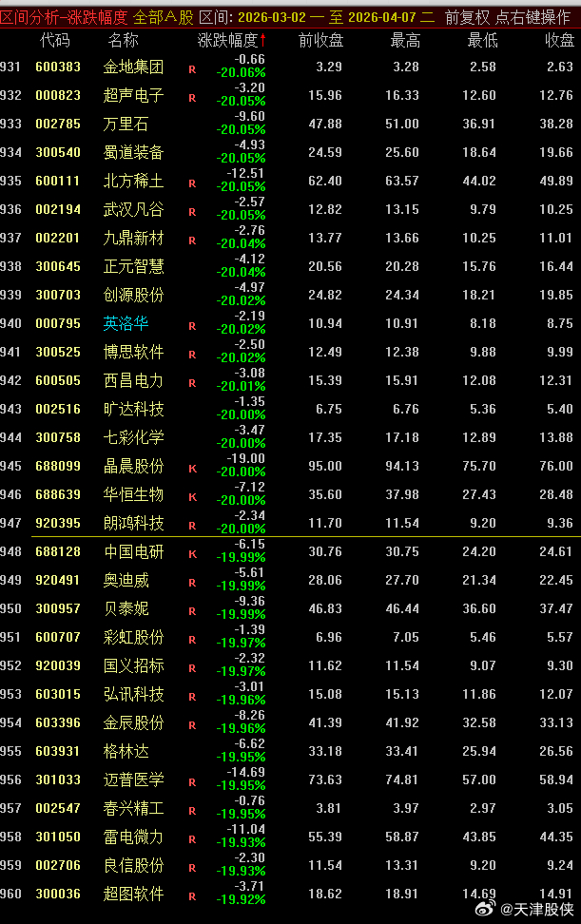Click the R marker next to 博思软件
Viewport: 581px width, 924px height.
(192, 355)
